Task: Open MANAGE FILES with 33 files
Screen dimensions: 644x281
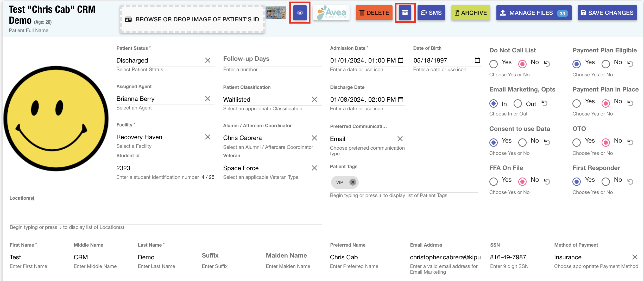Action: 534,13
